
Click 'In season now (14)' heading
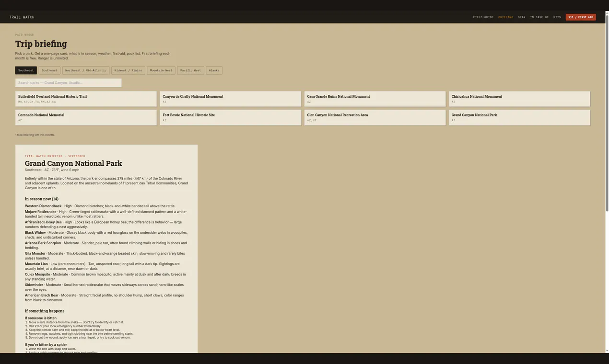click(x=42, y=199)
